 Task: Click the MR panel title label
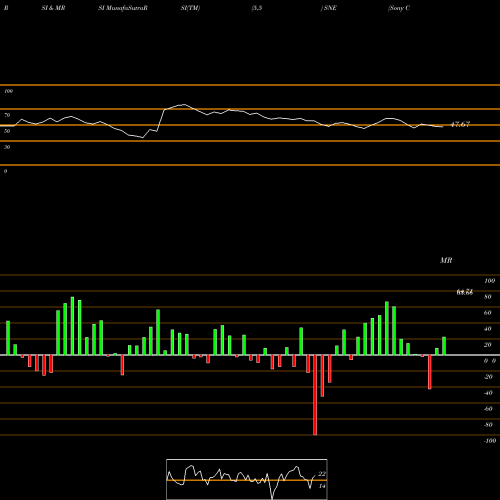click(446, 260)
